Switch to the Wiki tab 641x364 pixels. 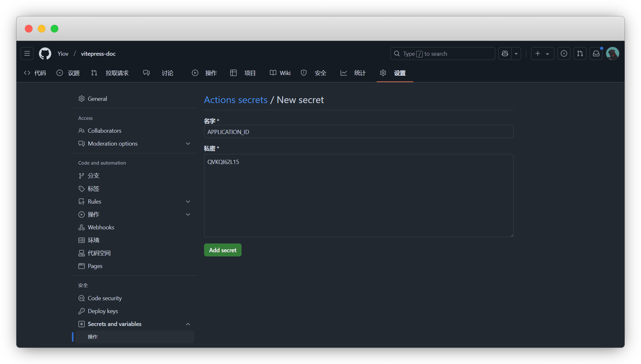point(280,73)
